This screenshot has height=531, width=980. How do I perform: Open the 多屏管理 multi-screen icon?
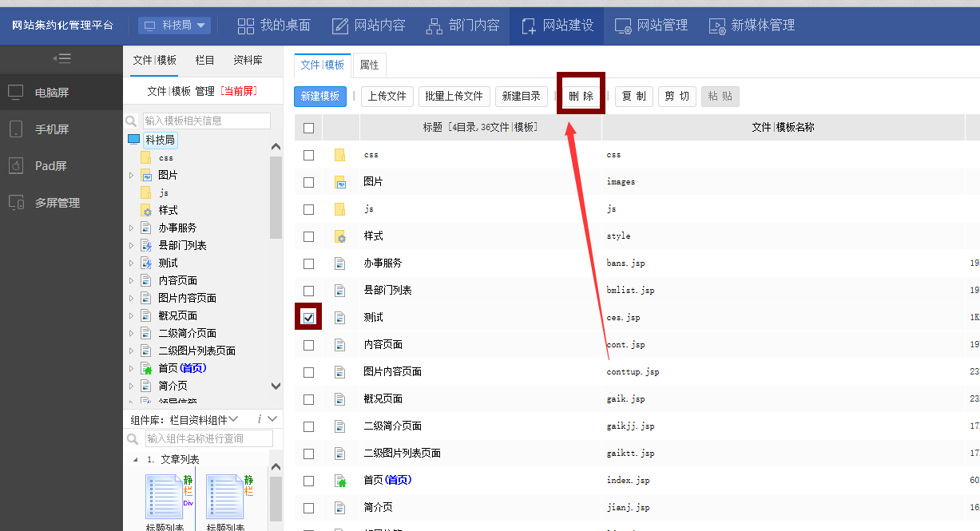(x=16, y=202)
